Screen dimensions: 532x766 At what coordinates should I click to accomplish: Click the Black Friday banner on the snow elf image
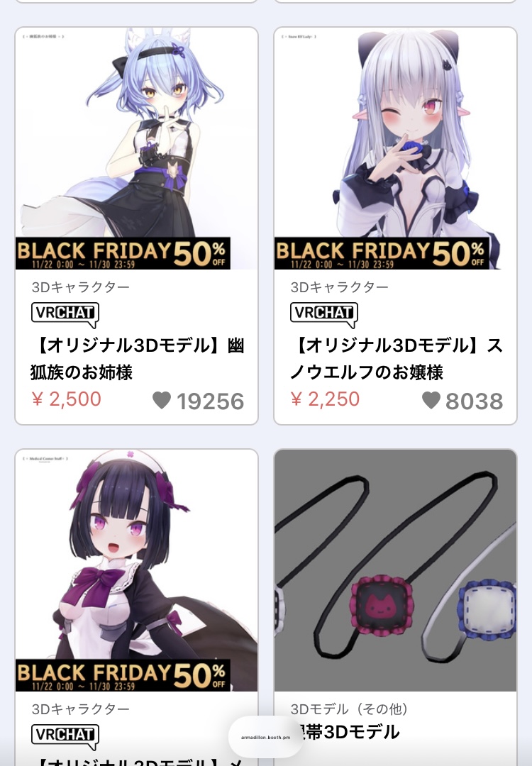pos(382,253)
